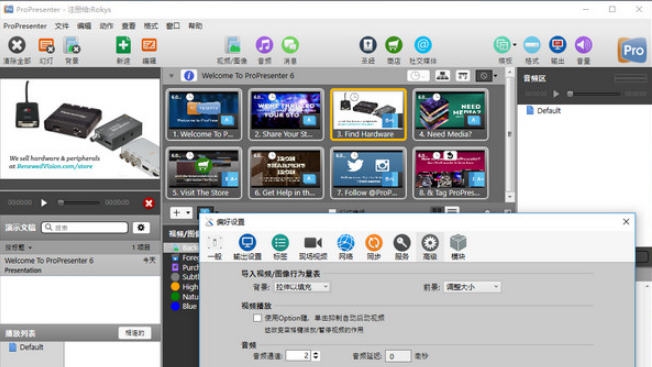Click play in the left media control bar

pyautogui.click(x=44, y=203)
